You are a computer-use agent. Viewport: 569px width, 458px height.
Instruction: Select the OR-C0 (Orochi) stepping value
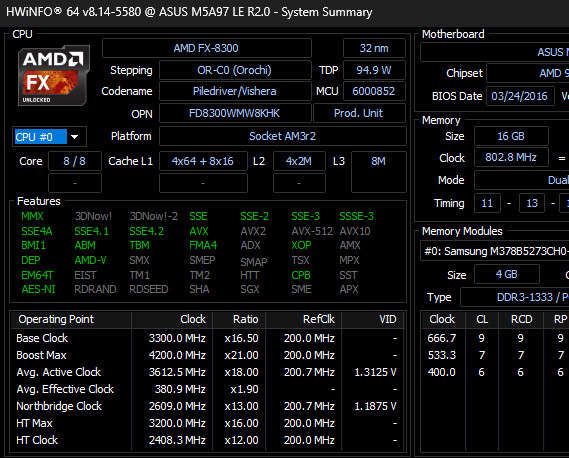[x=235, y=70]
